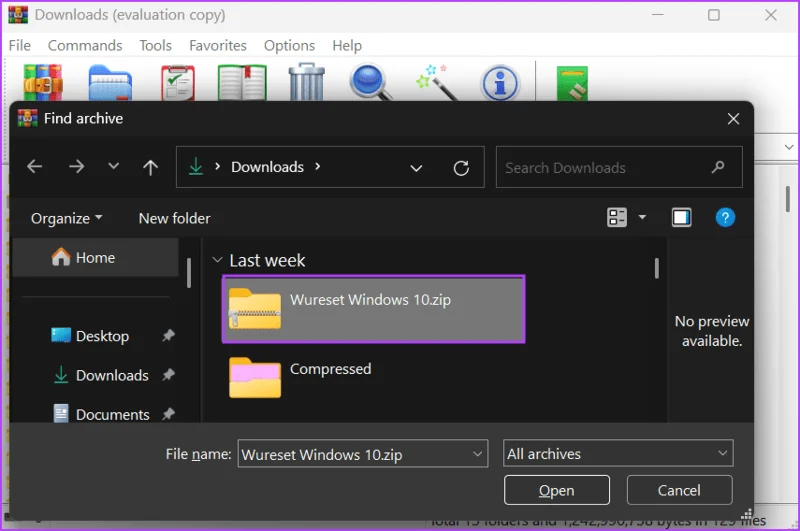Click the Search Downloads field
800x531 pixels.
[619, 167]
